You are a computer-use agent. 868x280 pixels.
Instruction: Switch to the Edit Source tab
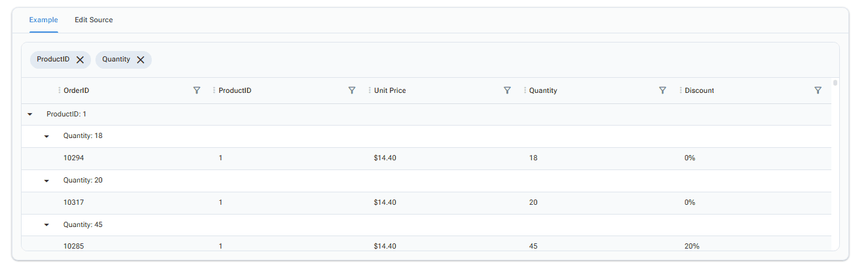click(94, 20)
